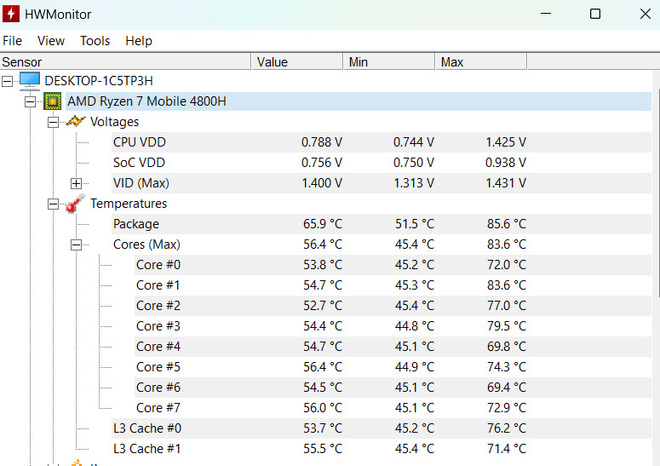Click the Core #0 max 72.0 °C

tap(506, 265)
